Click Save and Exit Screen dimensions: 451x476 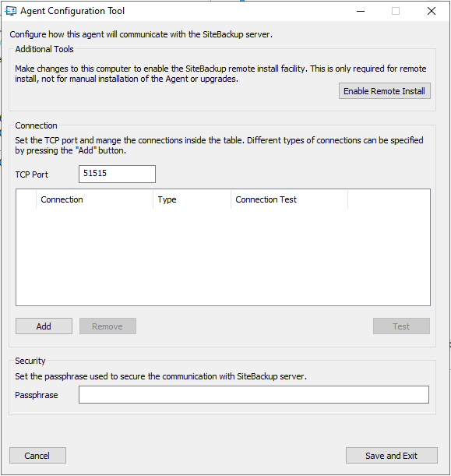click(392, 456)
